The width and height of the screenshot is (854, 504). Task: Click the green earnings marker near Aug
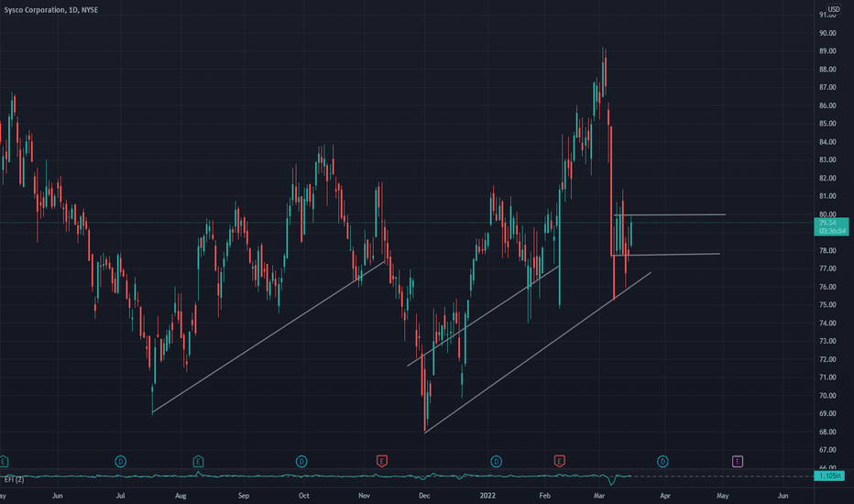(x=198, y=462)
